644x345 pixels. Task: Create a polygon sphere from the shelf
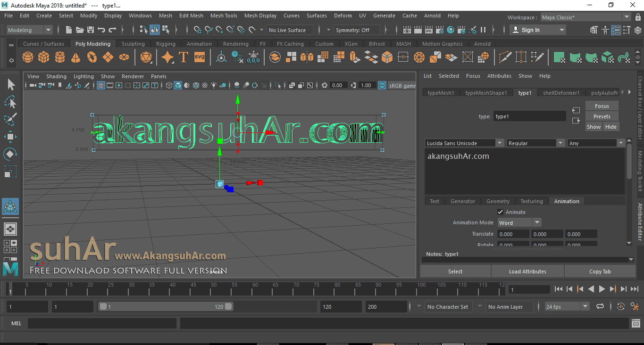coord(28,57)
